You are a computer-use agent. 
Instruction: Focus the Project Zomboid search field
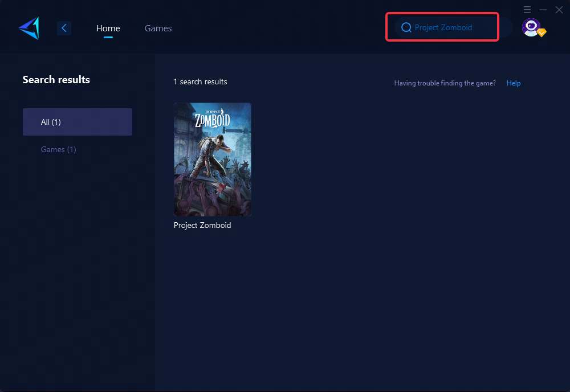453,27
